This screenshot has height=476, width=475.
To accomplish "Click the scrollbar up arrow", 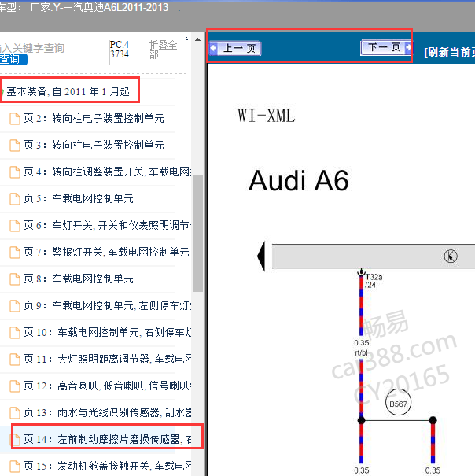I will (198, 39).
